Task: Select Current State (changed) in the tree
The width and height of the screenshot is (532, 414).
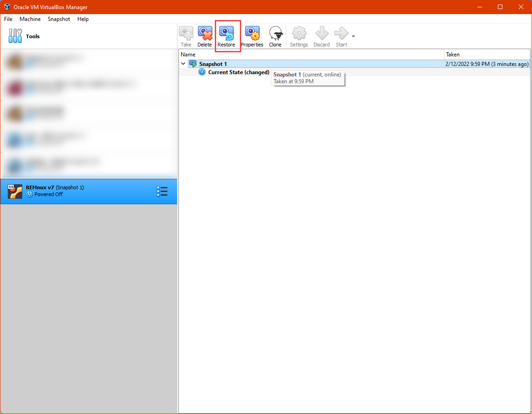Action: [238, 72]
